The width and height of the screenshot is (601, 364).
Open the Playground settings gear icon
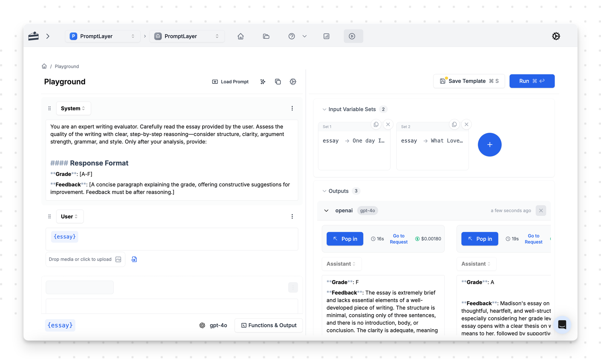pyautogui.click(x=293, y=82)
